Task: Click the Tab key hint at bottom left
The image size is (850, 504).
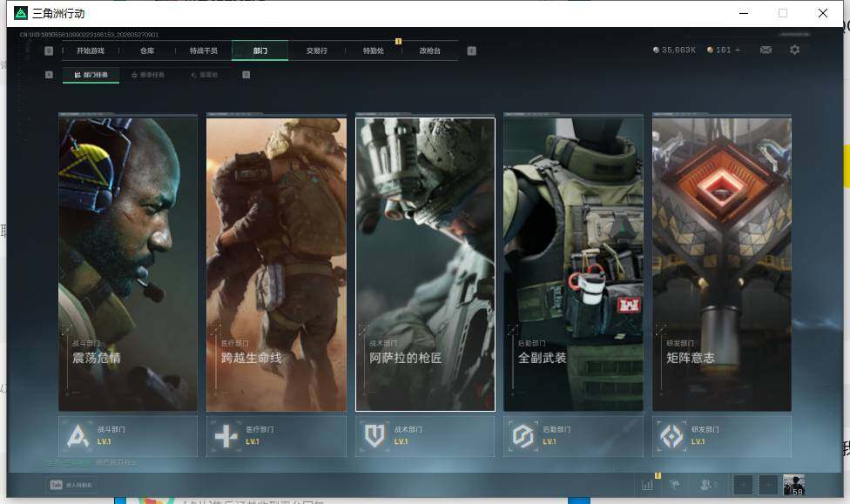Action: [57, 485]
